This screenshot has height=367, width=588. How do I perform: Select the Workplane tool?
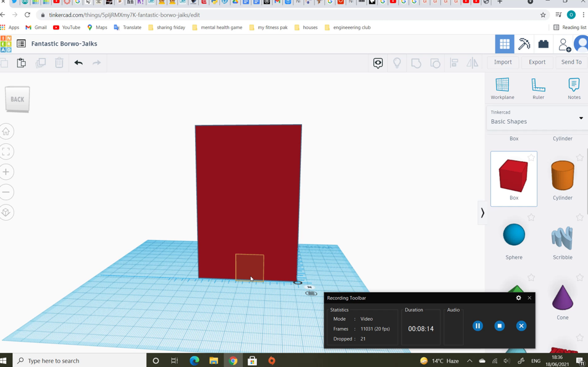tap(502, 86)
